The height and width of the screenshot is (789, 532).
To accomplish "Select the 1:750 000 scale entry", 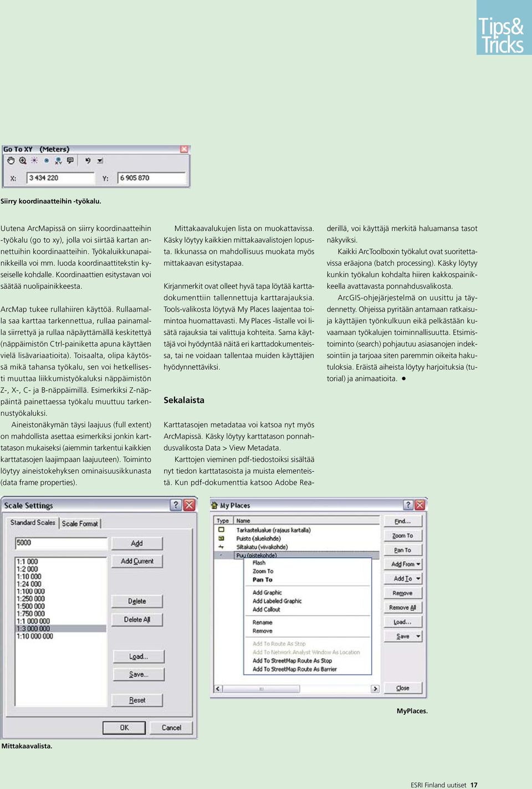I will 60,614.
